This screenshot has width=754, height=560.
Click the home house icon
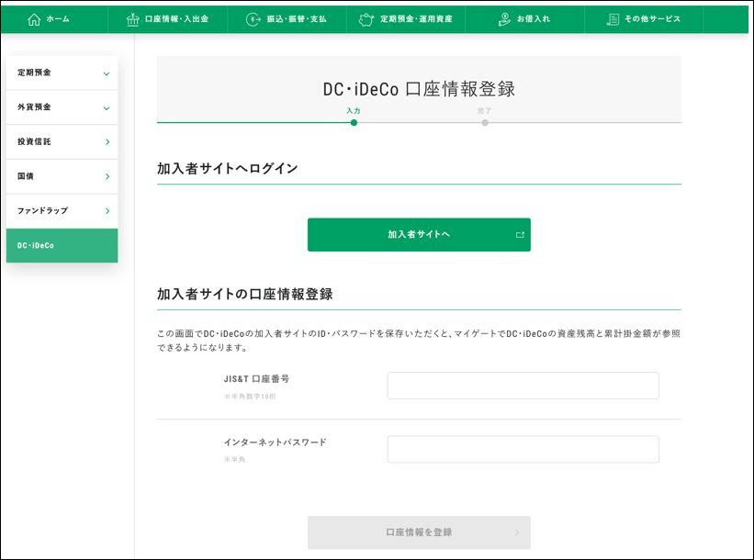click(34, 19)
